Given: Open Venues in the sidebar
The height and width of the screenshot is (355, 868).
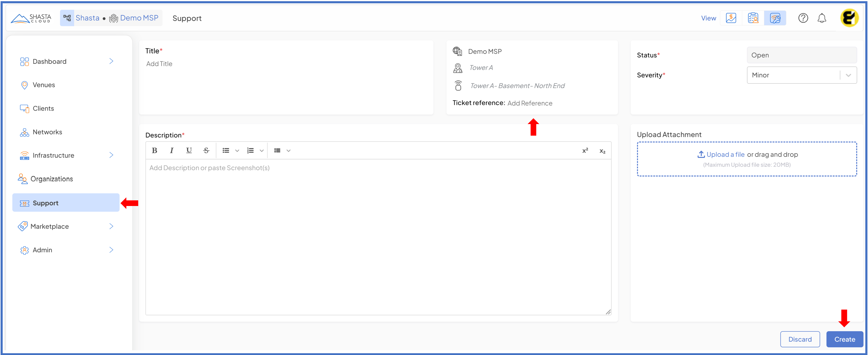Looking at the screenshot, I should [43, 85].
